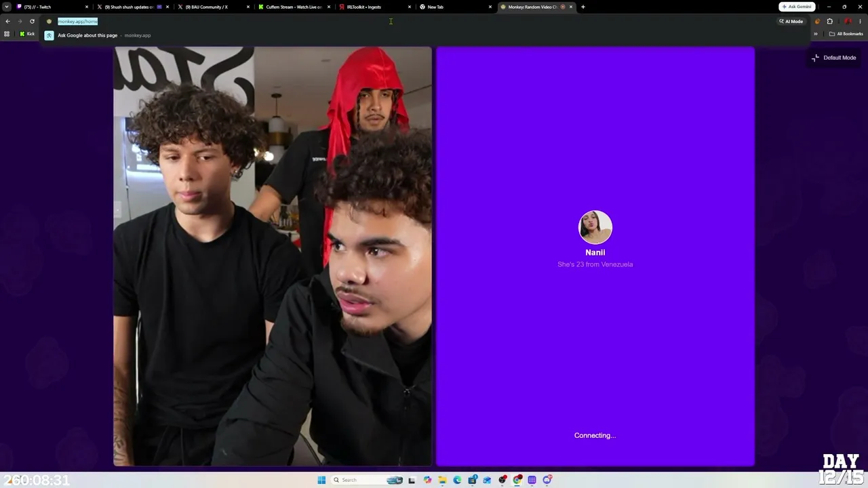Open the tab search dropdown arrow

click(7, 7)
